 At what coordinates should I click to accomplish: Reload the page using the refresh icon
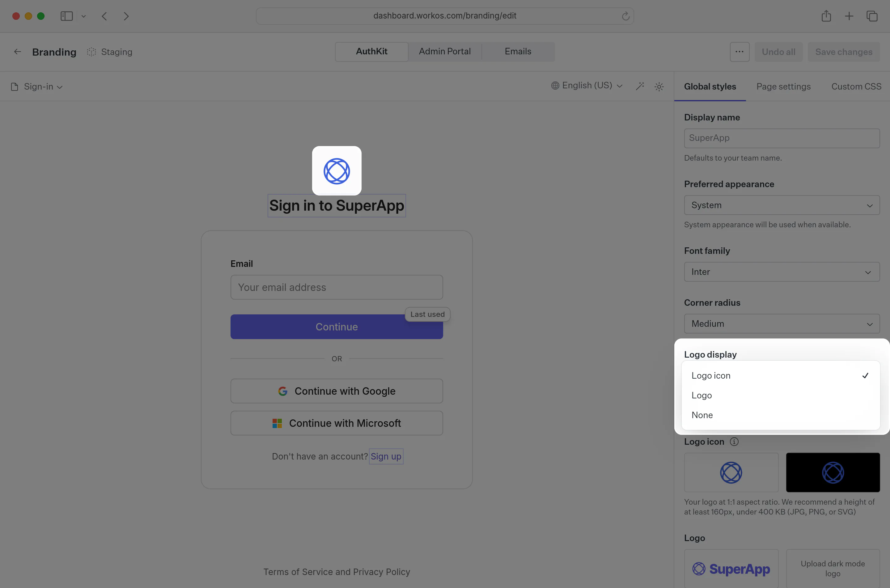(625, 16)
